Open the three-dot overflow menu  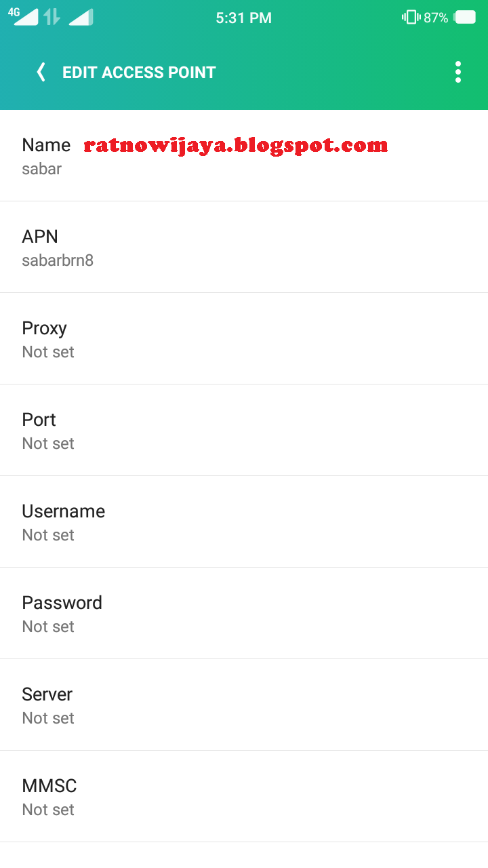point(458,72)
